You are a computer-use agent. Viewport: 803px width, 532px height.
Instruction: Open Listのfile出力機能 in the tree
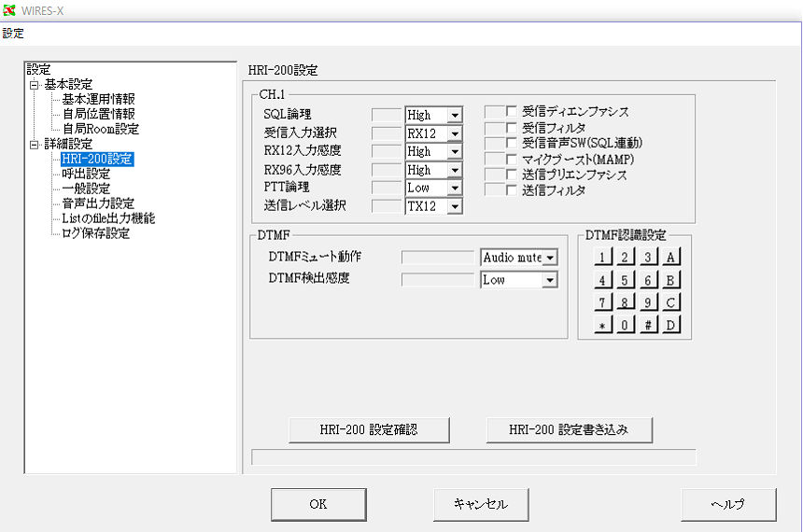(108, 218)
